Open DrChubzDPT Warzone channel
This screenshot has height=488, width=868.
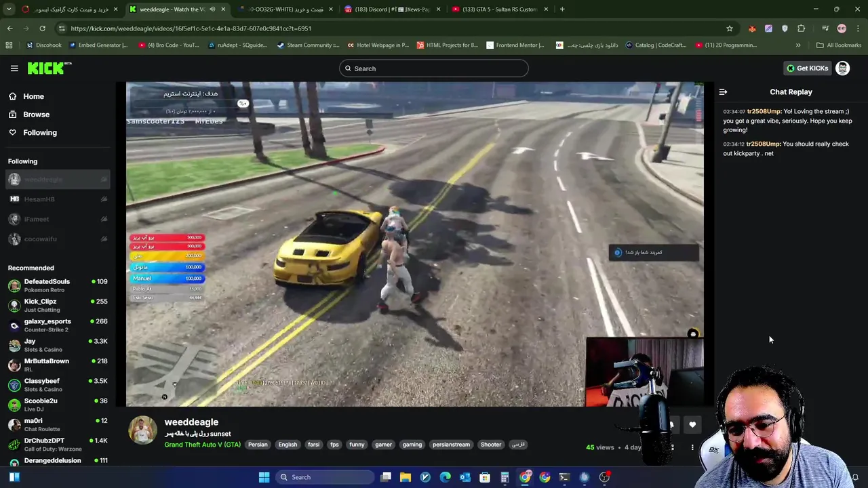pyautogui.click(x=58, y=444)
